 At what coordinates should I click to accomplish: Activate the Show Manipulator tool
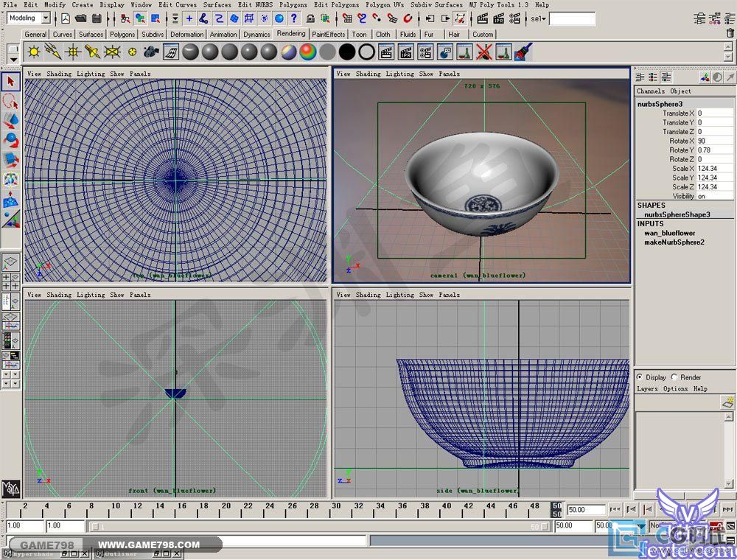point(11,179)
